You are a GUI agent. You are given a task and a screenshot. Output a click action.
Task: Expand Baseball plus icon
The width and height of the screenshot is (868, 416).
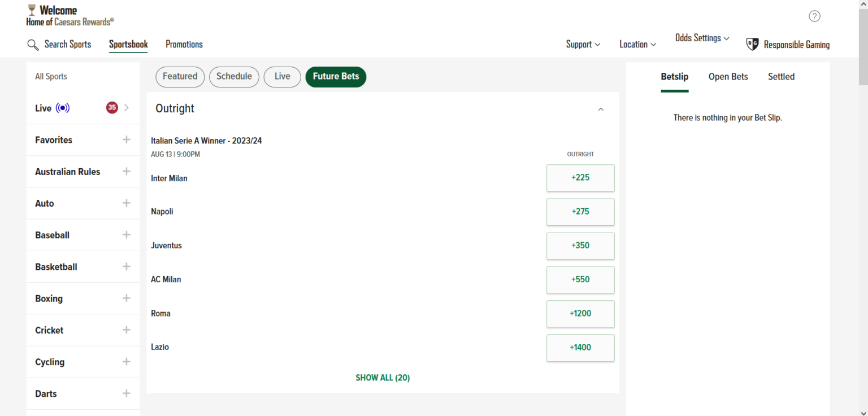coord(127,234)
